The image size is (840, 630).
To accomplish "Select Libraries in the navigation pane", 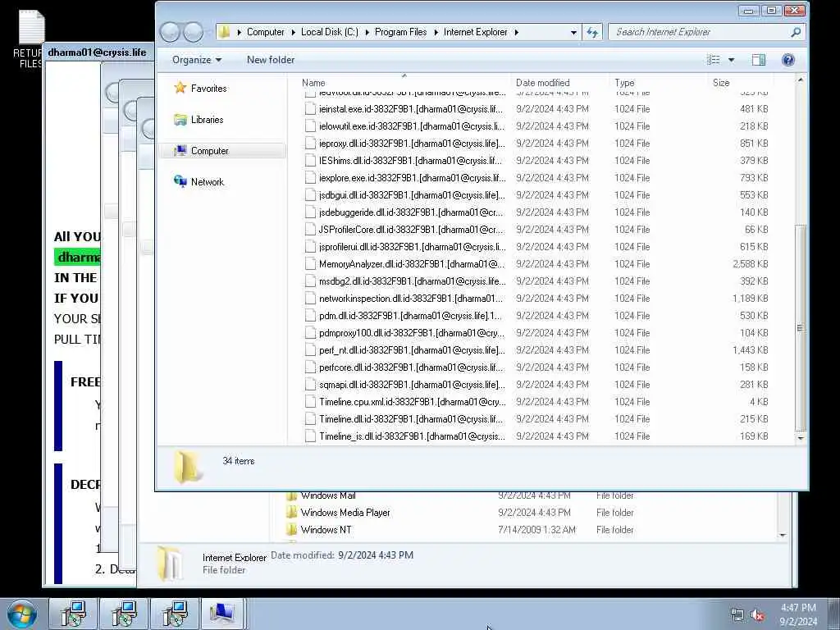I will point(207,120).
